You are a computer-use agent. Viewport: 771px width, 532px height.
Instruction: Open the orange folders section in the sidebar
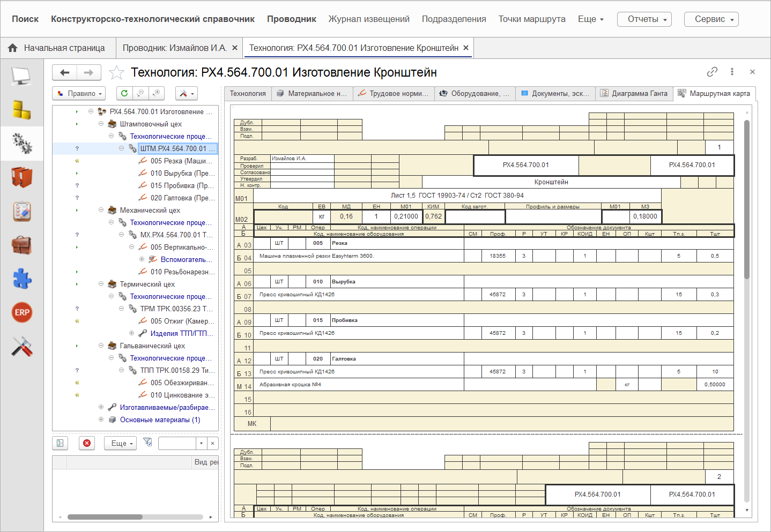[21, 177]
